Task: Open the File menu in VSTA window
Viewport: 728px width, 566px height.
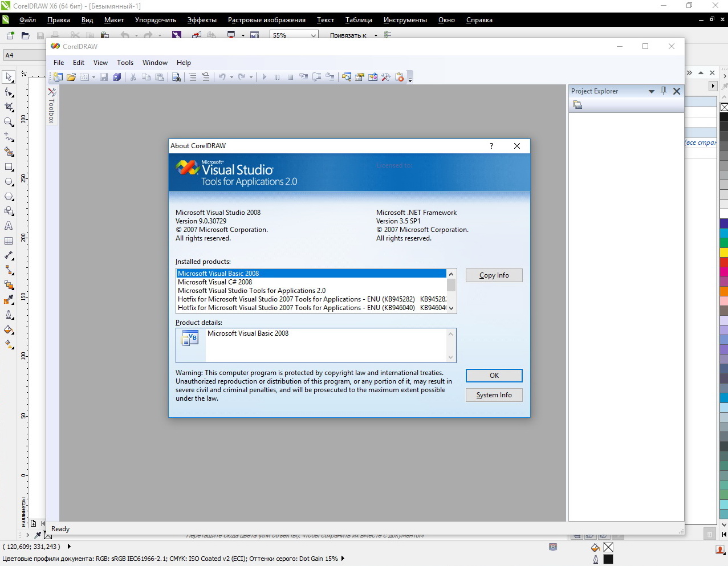Action: pos(59,63)
